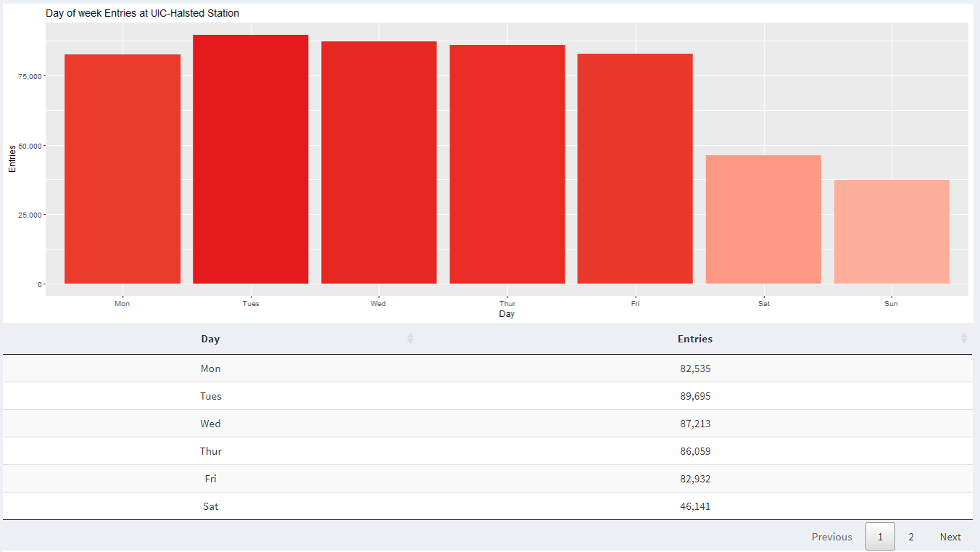The width and height of the screenshot is (980, 552).
Task: Select the Fri bar in chart
Action: [x=635, y=168]
